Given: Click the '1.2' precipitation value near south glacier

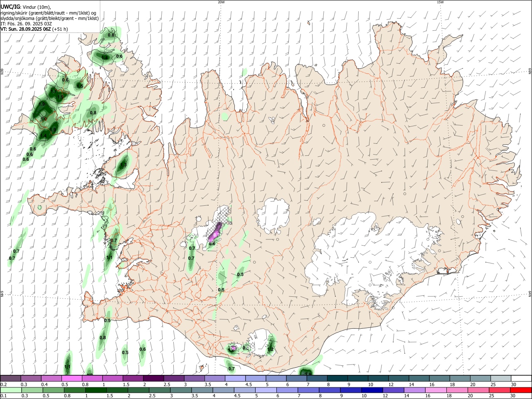Looking at the screenshot, I should pyautogui.click(x=271, y=349).
